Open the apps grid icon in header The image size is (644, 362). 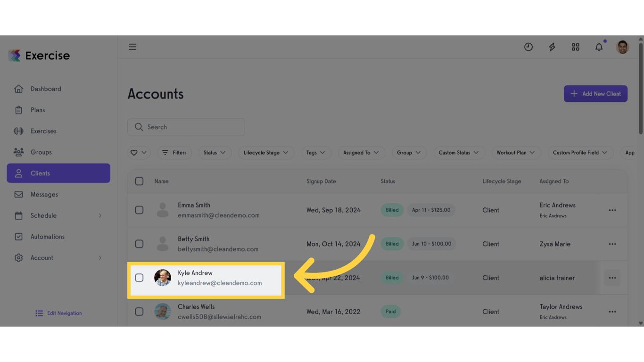point(575,47)
